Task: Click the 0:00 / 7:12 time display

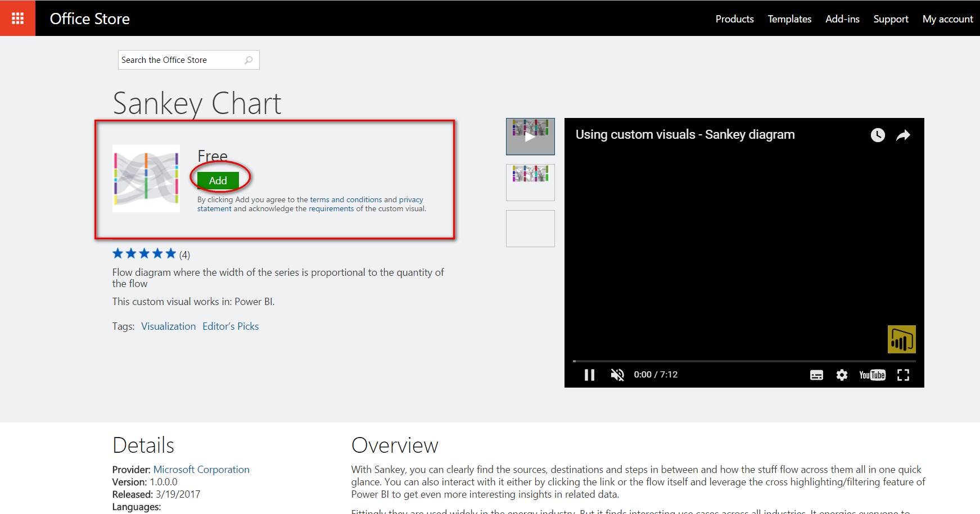Action: 656,375
